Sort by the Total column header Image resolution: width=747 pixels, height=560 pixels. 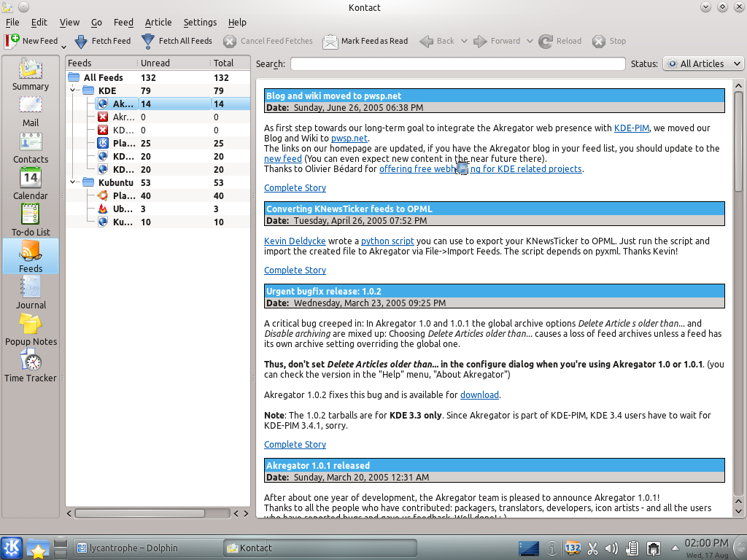(x=230, y=63)
